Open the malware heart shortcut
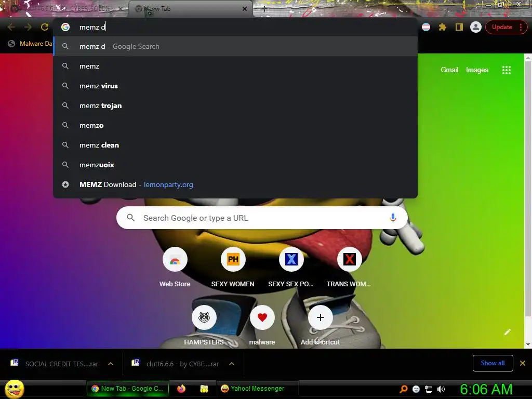The image size is (532, 399). 262,326
